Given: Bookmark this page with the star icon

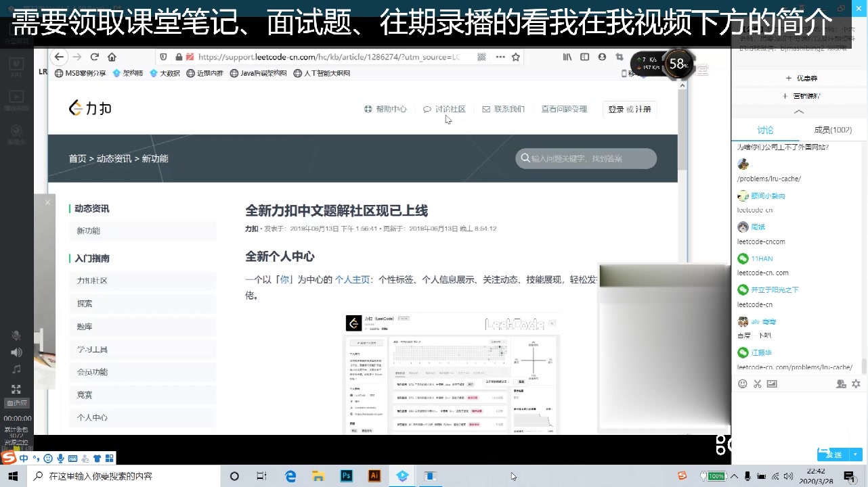Looking at the screenshot, I should click(x=516, y=57).
